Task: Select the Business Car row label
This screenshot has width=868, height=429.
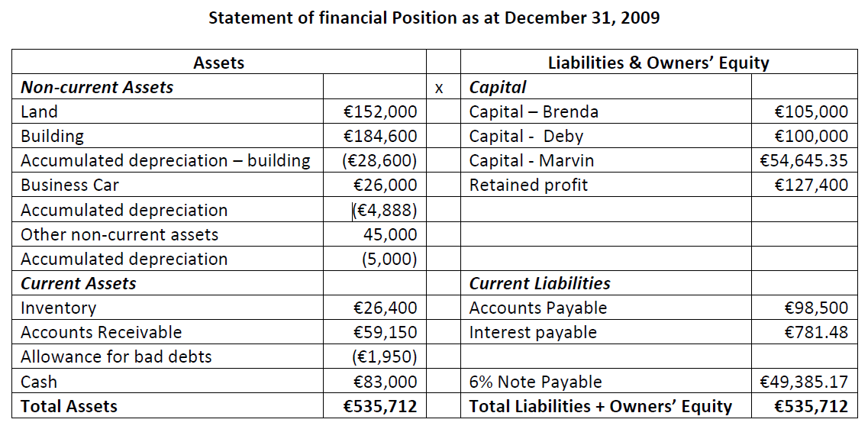Action: click(x=69, y=185)
